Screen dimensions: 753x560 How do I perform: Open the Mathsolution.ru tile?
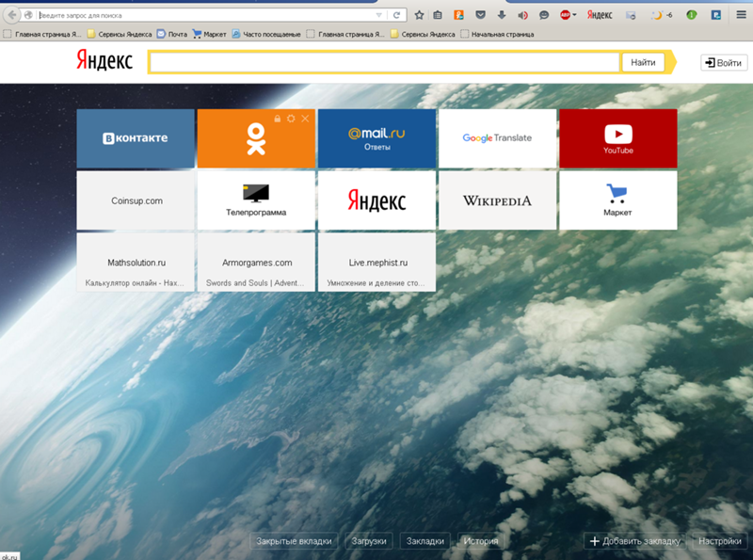pyautogui.click(x=136, y=263)
